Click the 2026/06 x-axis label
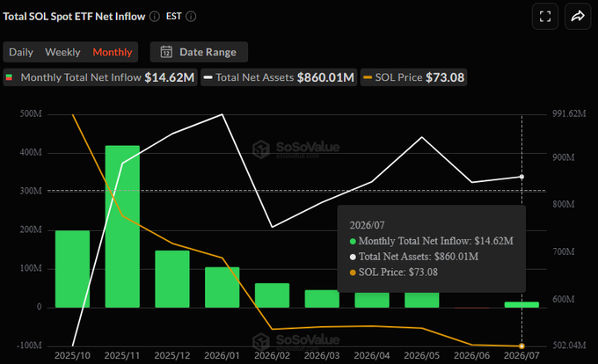Viewport: 598px width, 364px height. pyautogui.click(x=471, y=355)
